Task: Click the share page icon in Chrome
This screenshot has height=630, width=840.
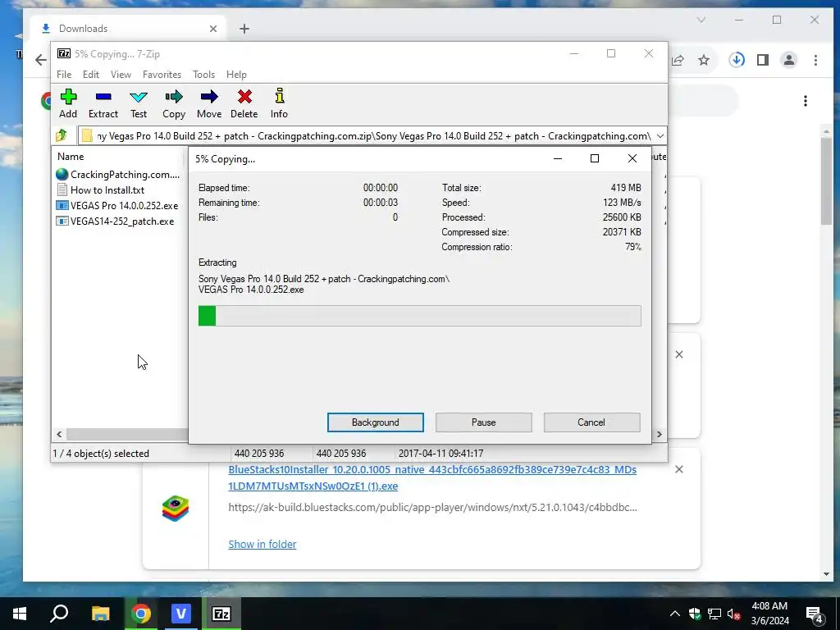Action: point(678,60)
